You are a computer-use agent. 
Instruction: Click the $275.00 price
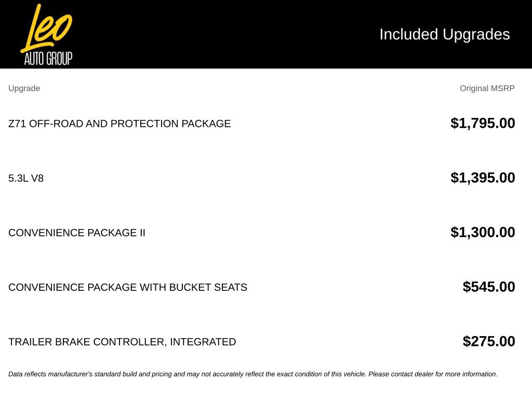coord(488,341)
